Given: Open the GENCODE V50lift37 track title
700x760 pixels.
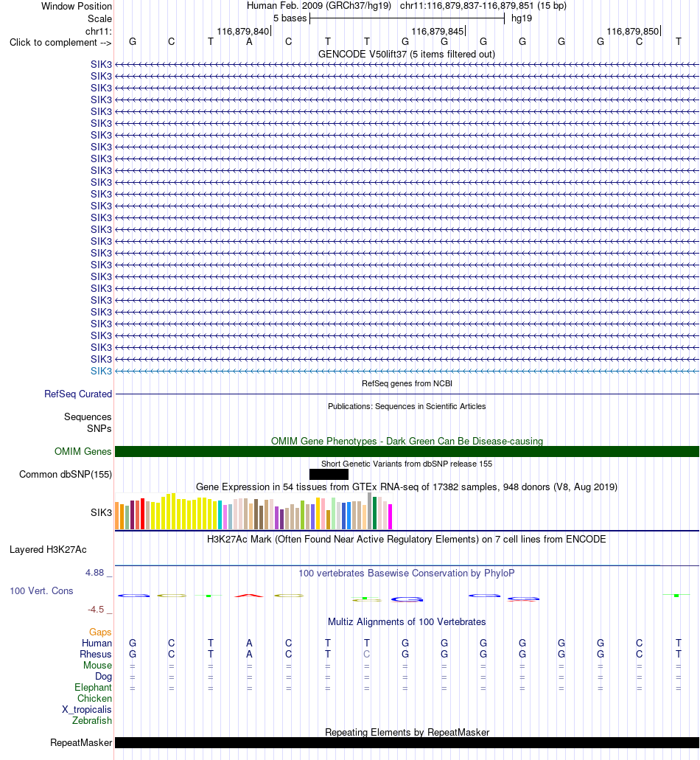Looking at the screenshot, I should click(407, 55).
